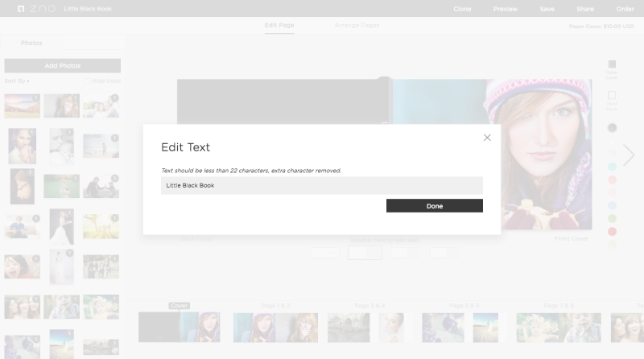Viewport: 644px width, 359px height.
Task: Close the Edit Text dialog
Action: click(487, 138)
